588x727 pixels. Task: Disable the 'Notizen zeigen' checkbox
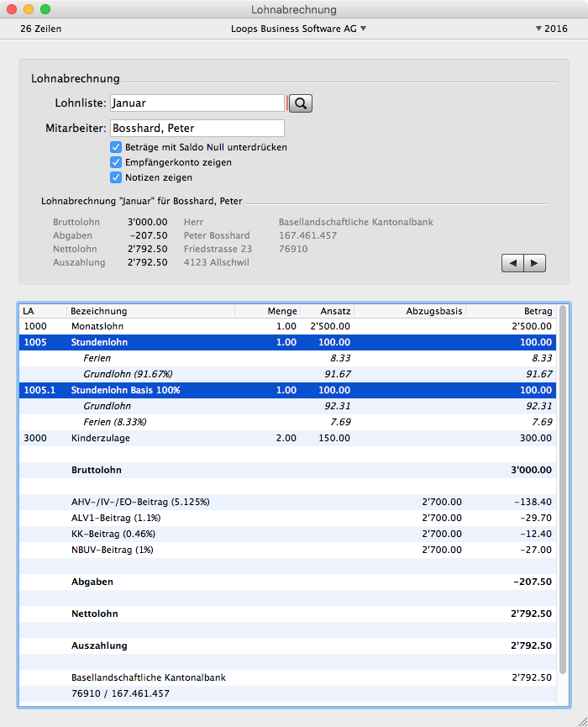click(x=116, y=177)
